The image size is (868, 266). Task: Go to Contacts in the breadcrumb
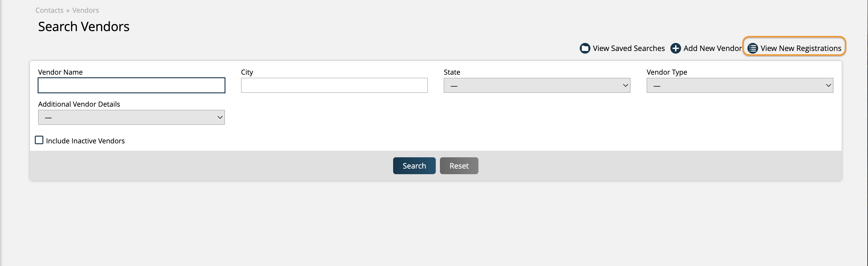[49, 10]
